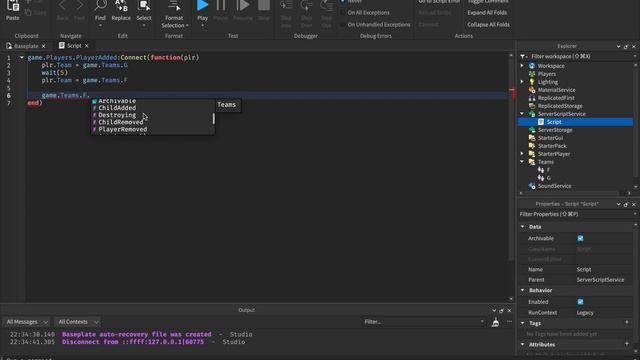Click Collapse All Folds
640x360 pixels.
click(488, 24)
